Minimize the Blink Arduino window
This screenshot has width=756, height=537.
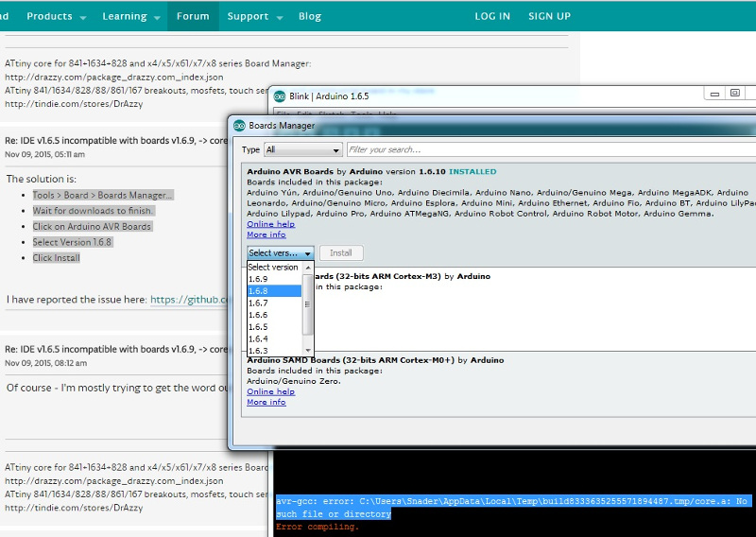[x=714, y=94]
